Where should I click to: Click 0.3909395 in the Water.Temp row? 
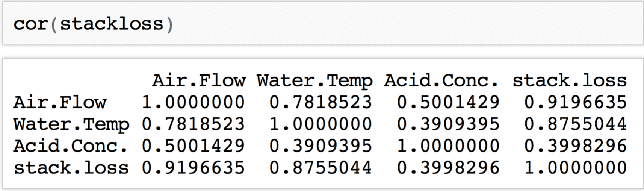pyautogui.click(x=448, y=124)
